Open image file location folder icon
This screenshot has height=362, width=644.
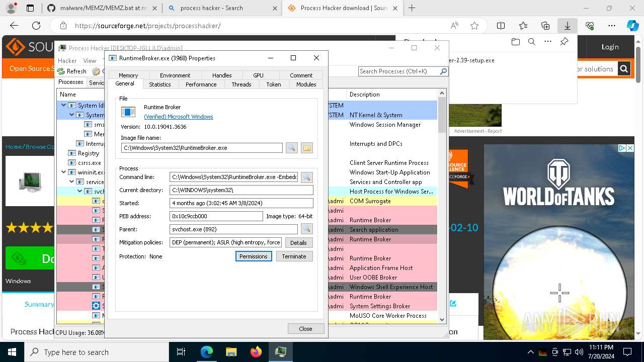point(307,148)
